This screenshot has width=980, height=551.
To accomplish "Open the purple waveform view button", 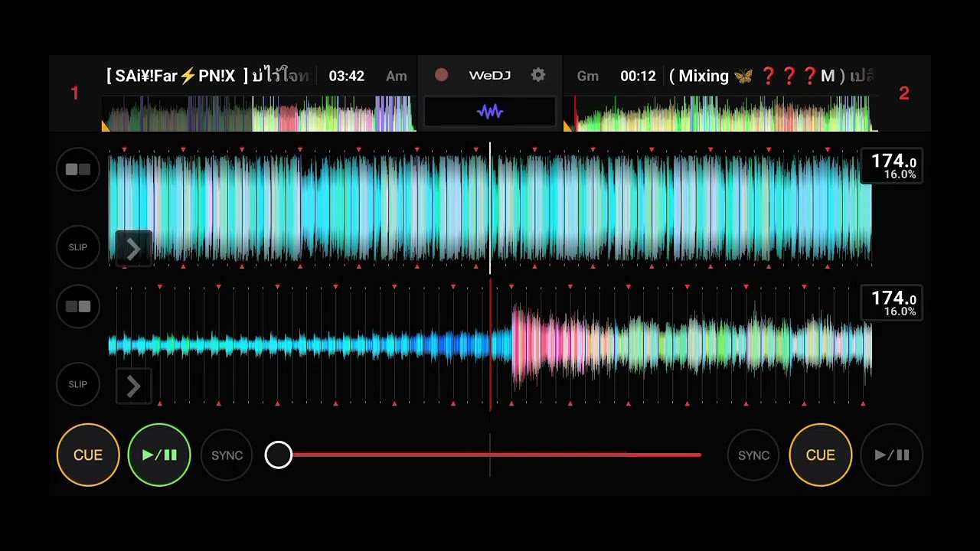I will 490,112.
